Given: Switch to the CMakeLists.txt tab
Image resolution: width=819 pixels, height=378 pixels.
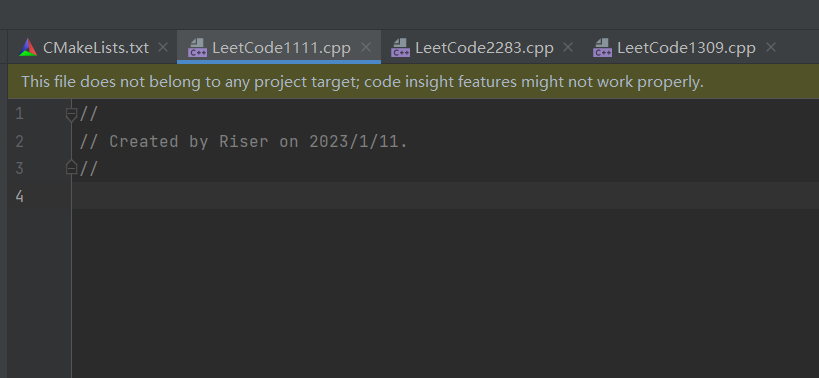Looking at the screenshot, I should click(x=96, y=48).
